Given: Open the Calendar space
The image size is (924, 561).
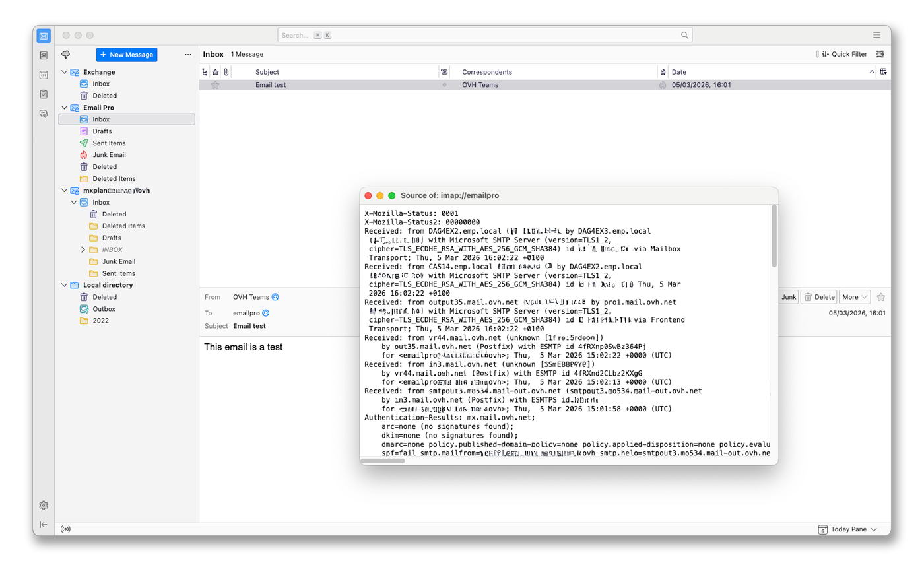Looking at the screenshot, I should (43, 75).
